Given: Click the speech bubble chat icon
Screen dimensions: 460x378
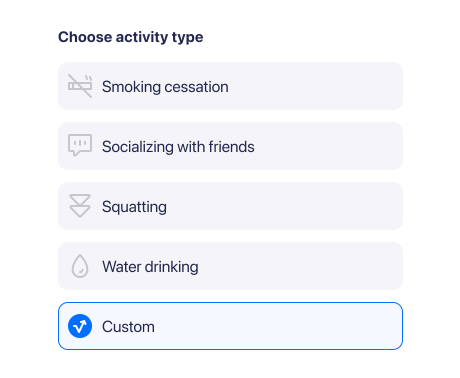Looking at the screenshot, I should (x=80, y=145).
